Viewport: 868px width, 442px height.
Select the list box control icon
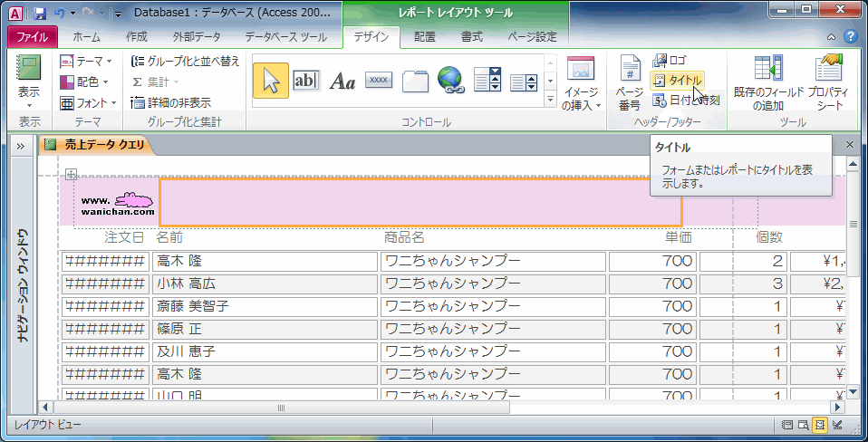click(x=524, y=82)
